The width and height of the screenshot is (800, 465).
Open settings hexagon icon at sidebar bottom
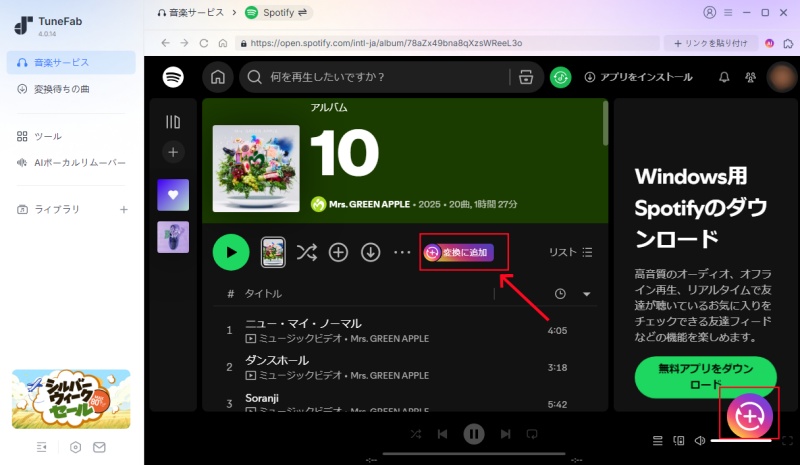coord(76,447)
